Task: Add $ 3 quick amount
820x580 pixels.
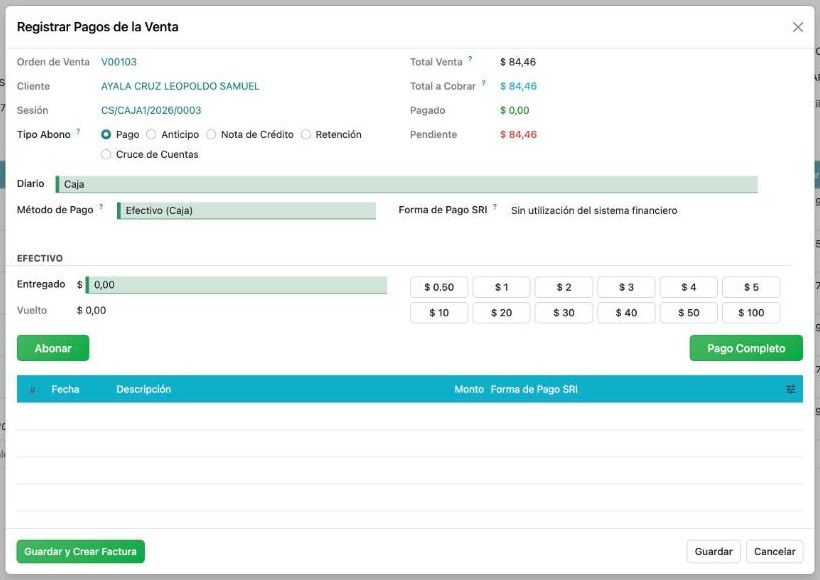Action: pos(626,287)
